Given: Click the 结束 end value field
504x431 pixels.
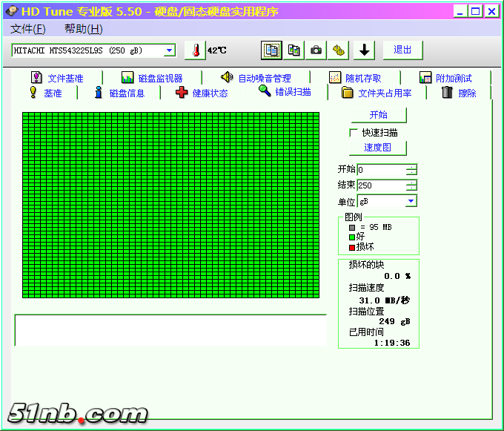Looking at the screenshot, I should coord(381,185).
